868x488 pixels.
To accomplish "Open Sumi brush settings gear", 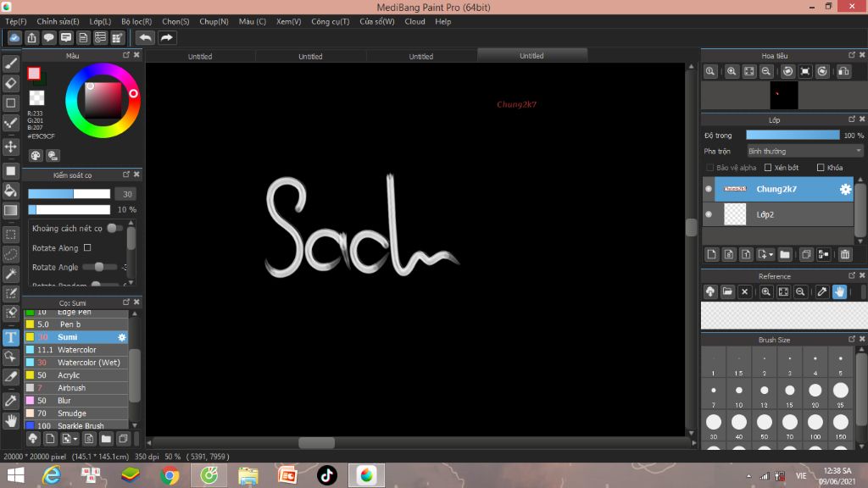I will [122, 337].
